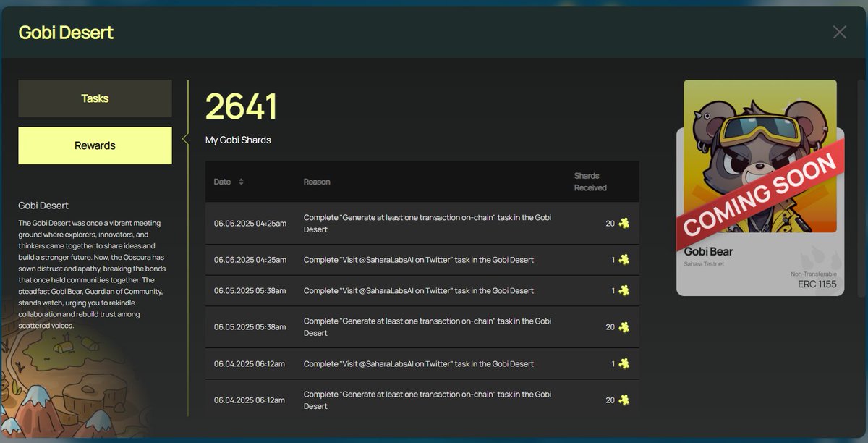Click the 06.05.2025 on-chain transaction reason text
The width and height of the screenshot is (868, 443).
coord(427,327)
